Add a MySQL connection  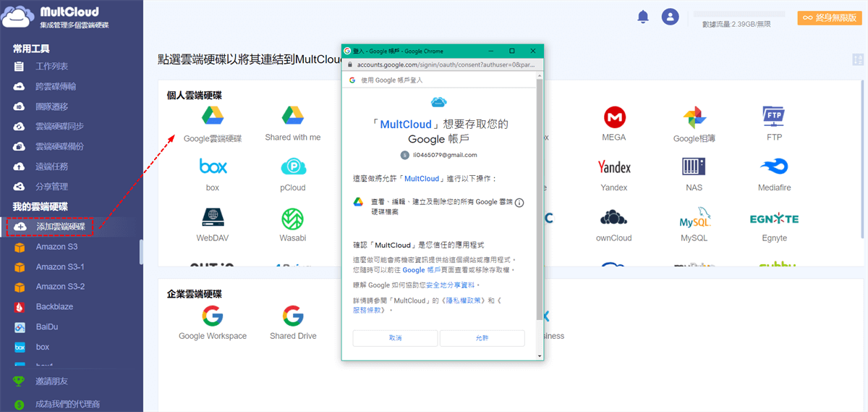click(x=694, y=219)
